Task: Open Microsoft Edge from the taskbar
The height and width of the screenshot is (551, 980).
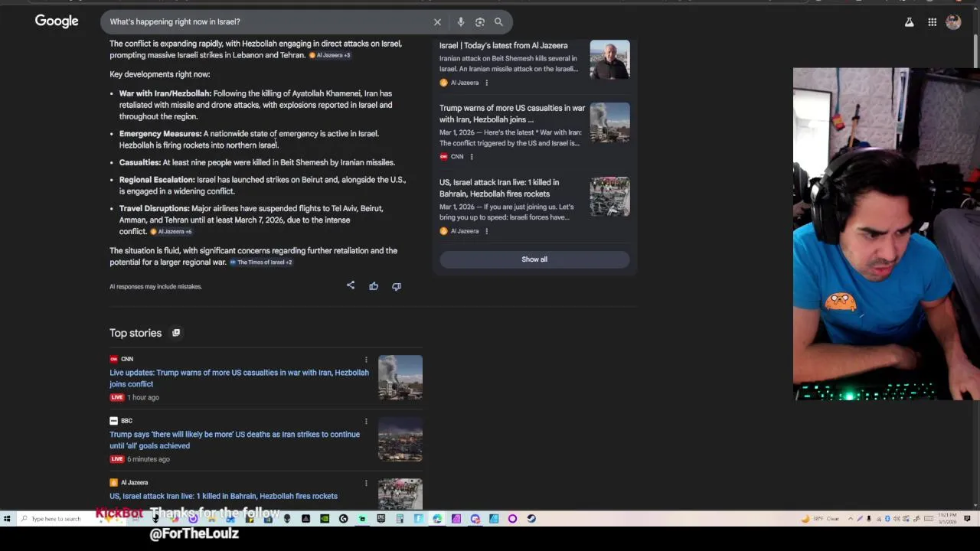Action: click(437, 519)
